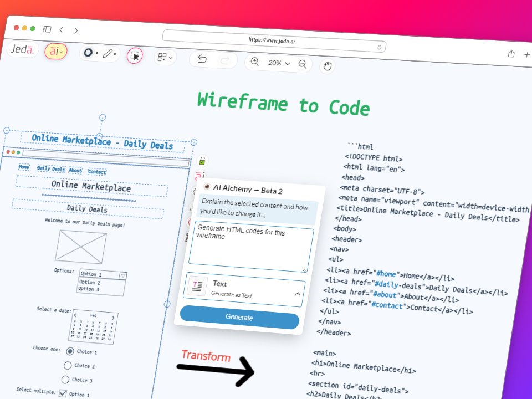Screen dimensions: 532x399
Task: Go back with the browser back arrow
Action: (62, 30)
